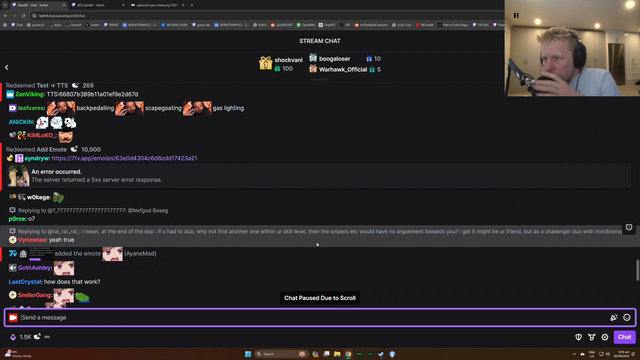This screenshot has width=640, height=360.
Task: Open the emote picker smiley icon
Action: tap(627, 318)
